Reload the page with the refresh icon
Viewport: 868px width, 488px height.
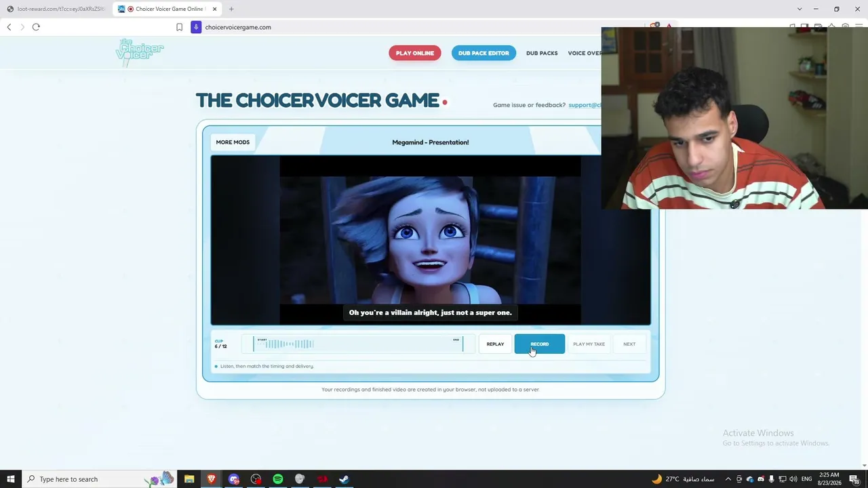click(x=36, y=27)
